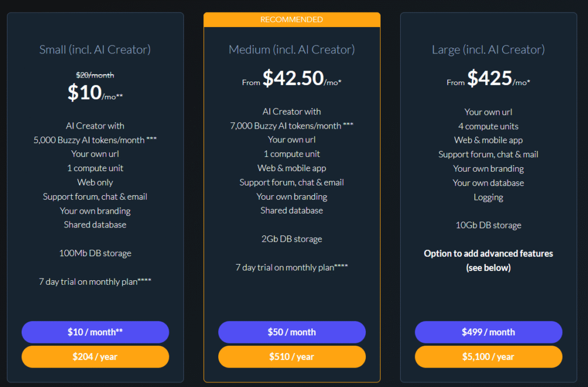This screenshot has width=588, height=387.
Task: Click the Small (incl. AI Creator) heading
Action: 95,50
